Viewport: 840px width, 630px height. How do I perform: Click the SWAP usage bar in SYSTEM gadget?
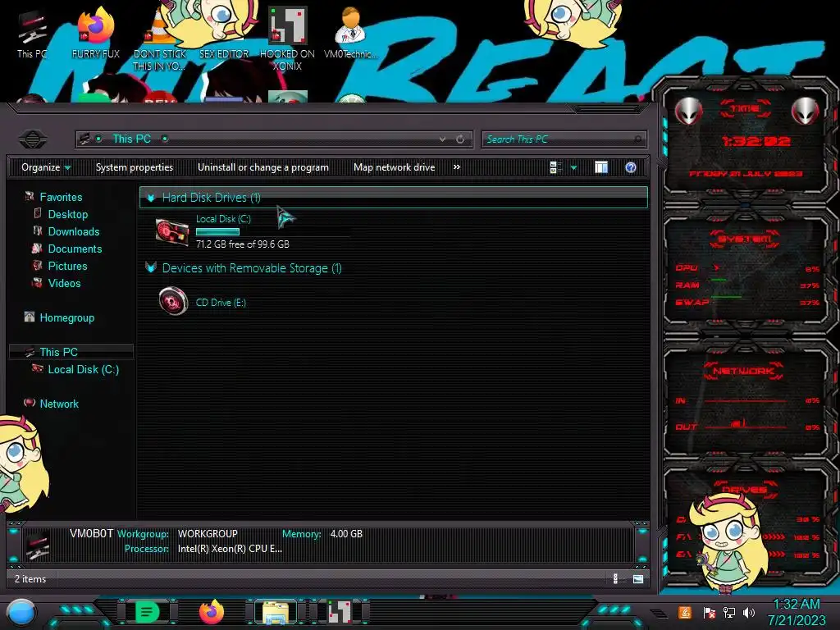pos(726,297)
